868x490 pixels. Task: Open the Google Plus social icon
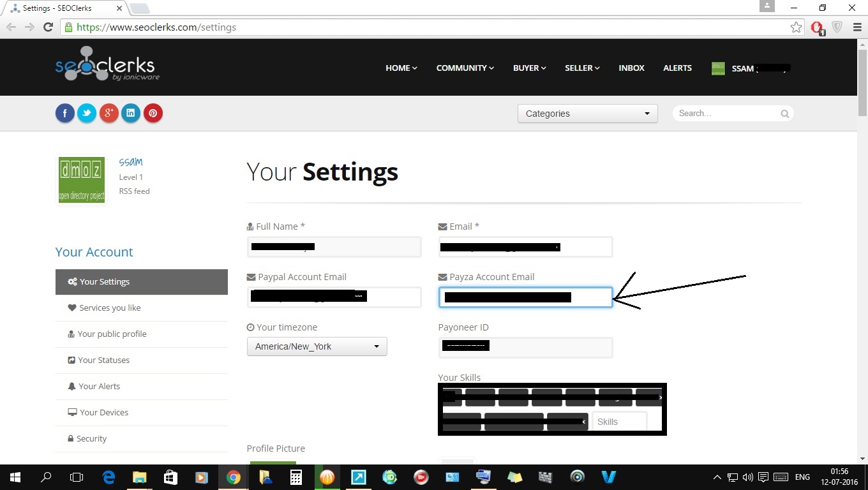pos(109,114)
